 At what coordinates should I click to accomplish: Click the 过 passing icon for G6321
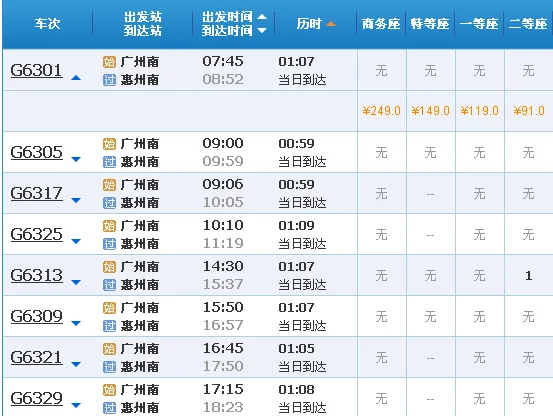pos(109,367)
